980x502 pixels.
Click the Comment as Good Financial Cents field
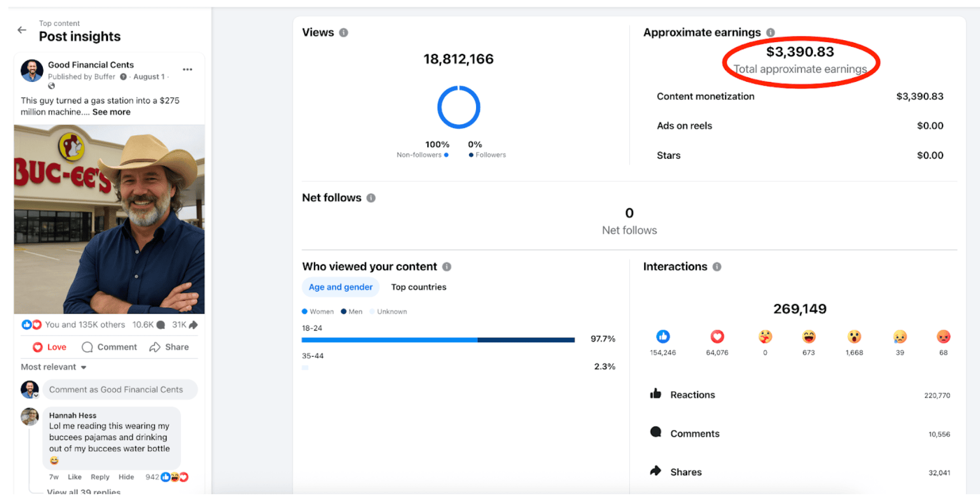pyautogui.click(x=120, y=390)
